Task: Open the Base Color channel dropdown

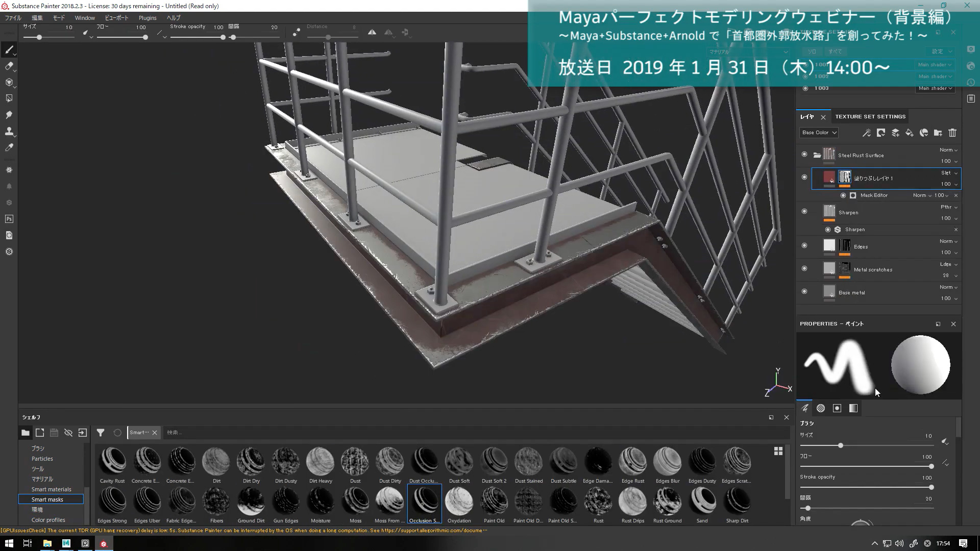Action: click(819, 133)
